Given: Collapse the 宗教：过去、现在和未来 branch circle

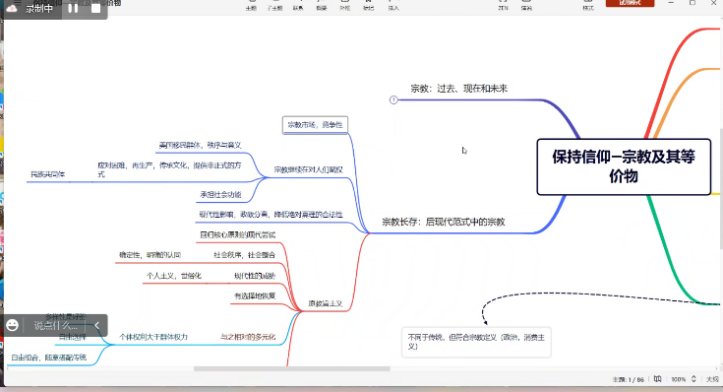Looking at the screenshot, I should (393, 100).
